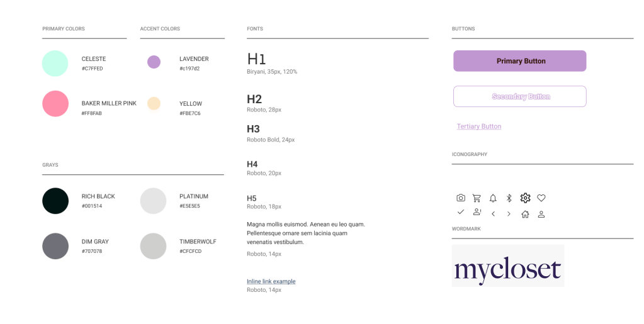Viewport: 644px width, 324px height.
Task: Click the left chevron arrow
Action: coord(493,214)
